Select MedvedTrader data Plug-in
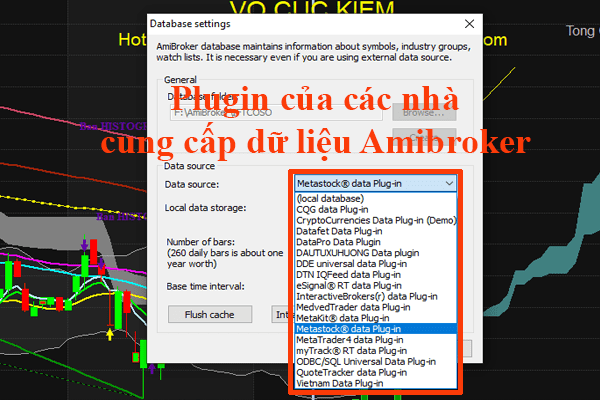The height and width of the screenshot is (400, 600). click(375, 307)
